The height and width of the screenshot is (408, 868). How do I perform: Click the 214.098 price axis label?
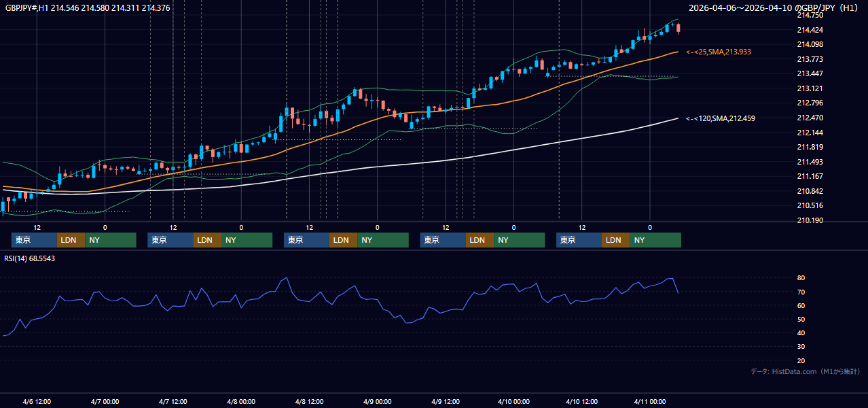pos(810,45)
